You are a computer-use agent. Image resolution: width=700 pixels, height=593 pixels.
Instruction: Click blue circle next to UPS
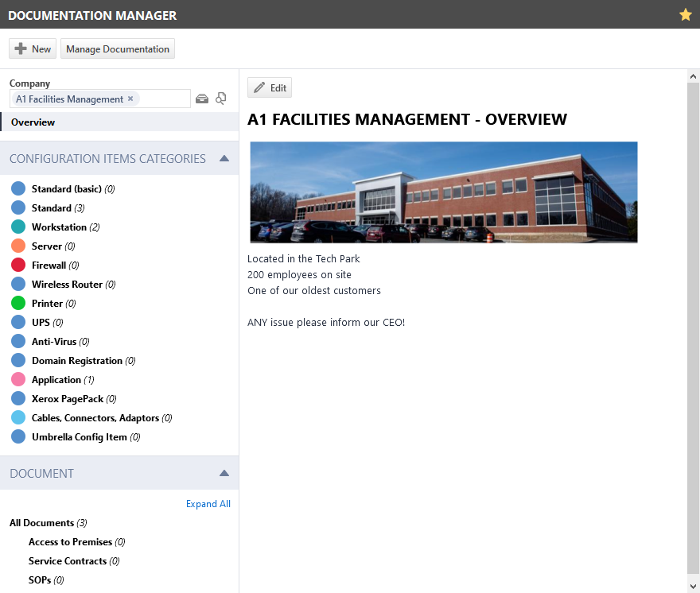point(18,322)
